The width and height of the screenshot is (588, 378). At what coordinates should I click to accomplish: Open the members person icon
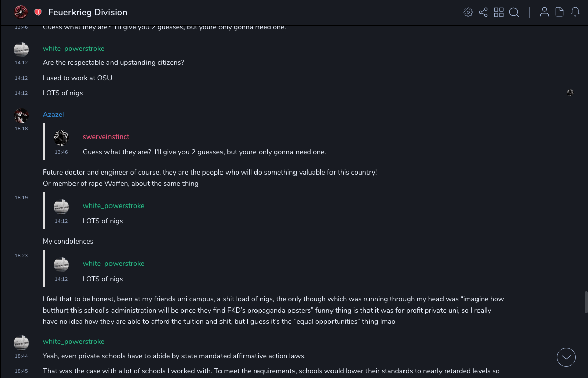[x=544, y=12]
